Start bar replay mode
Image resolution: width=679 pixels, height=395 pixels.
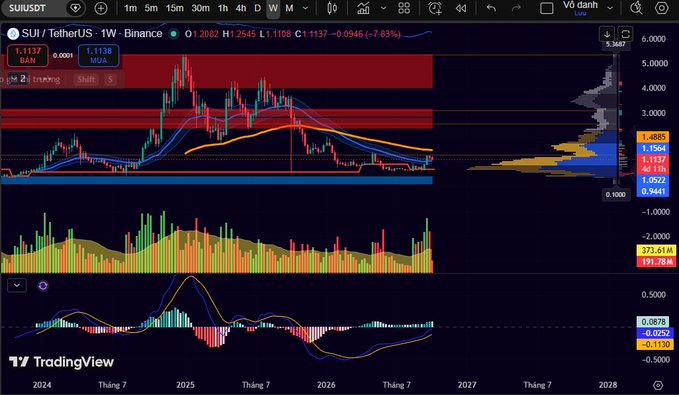click(x=461, y=8)
